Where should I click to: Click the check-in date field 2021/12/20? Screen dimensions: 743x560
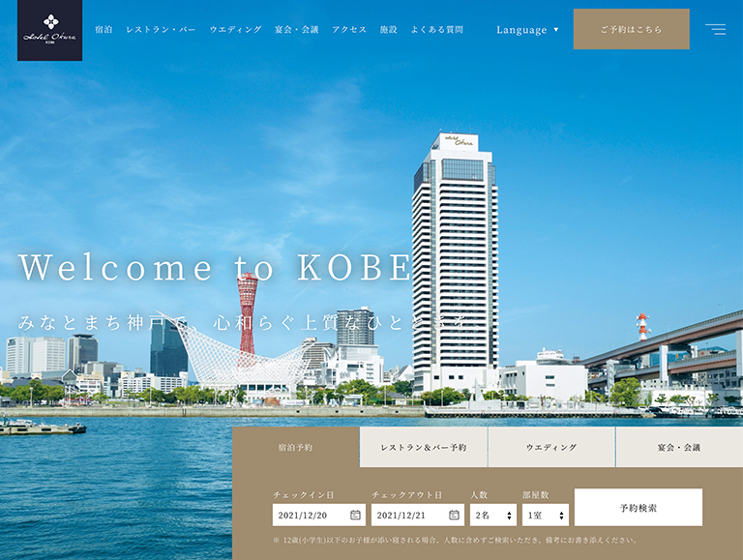[x=308, y=516]
